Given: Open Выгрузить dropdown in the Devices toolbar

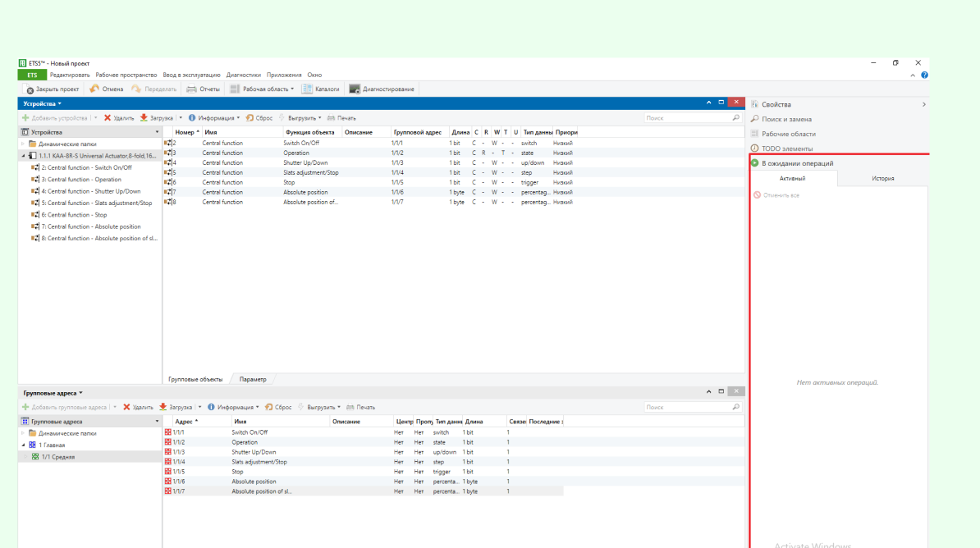Looking at the screenshot, I should (x=300, y=118).
